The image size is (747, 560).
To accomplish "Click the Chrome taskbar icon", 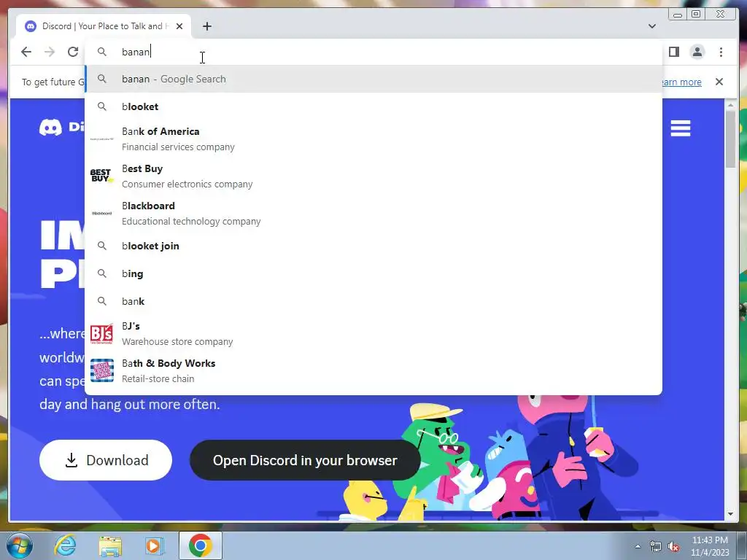I will pyautogui.click(x=200, y=545).
